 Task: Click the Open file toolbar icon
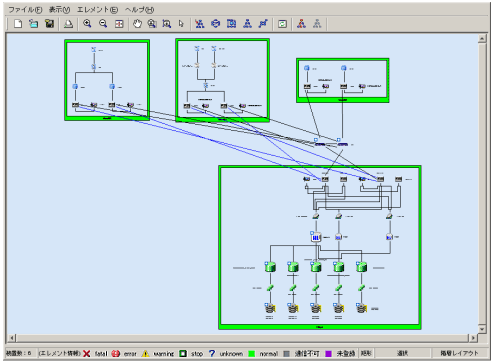34,24
